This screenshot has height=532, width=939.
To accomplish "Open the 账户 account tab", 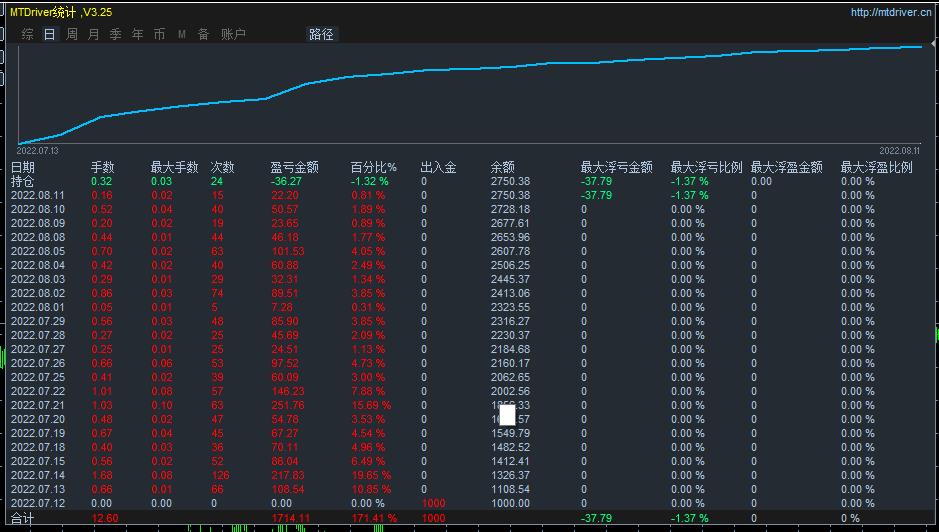I will (x=233, y=34).
